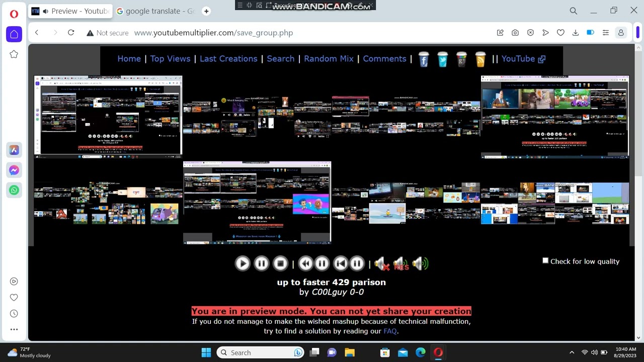Click the youtubemultiplier.com address bar
The width and height of the screenshot is (644, 362).
pyautogui.click(x=213, y=33)
